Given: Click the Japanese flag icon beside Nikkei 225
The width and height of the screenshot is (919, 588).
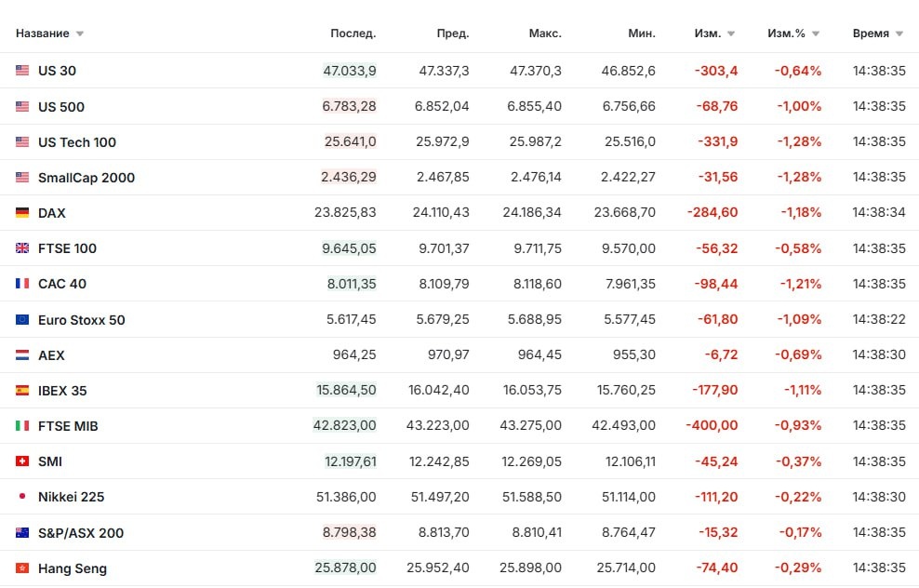Looking at the screenshot, I should (22, 497).
